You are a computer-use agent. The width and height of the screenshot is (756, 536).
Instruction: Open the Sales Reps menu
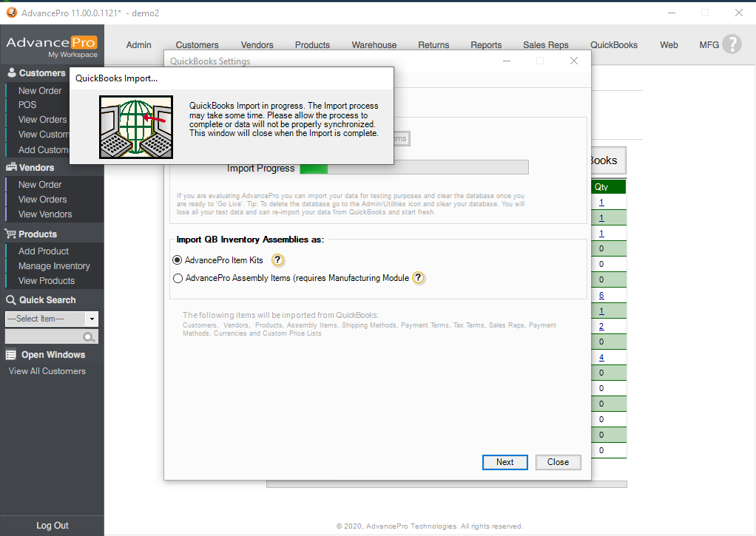(546, 45)
